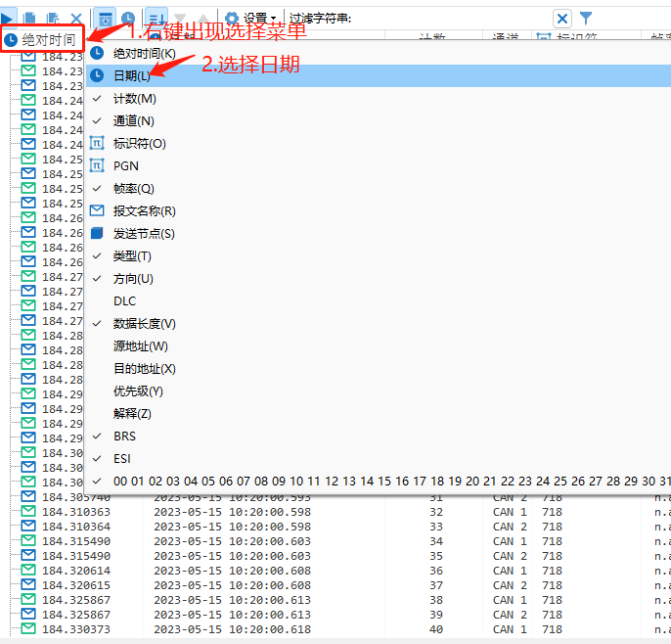Toggle the sort/auto-scroll toolbar icon
This screenshot has height=644, width=671.
click(x=157, y=19)
